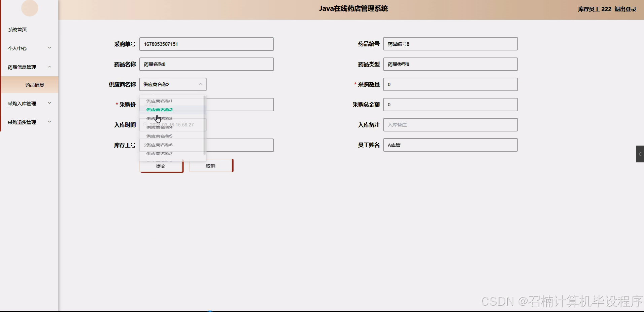Click the 员工姓名 field showing A库管

(x=450, y=145)
